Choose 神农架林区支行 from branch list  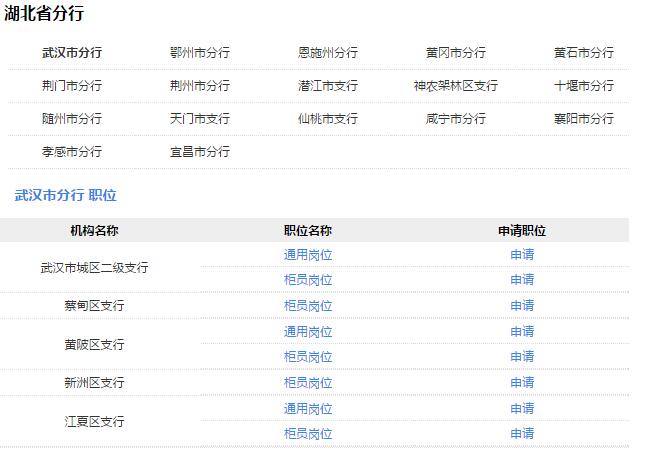(455, 86)
